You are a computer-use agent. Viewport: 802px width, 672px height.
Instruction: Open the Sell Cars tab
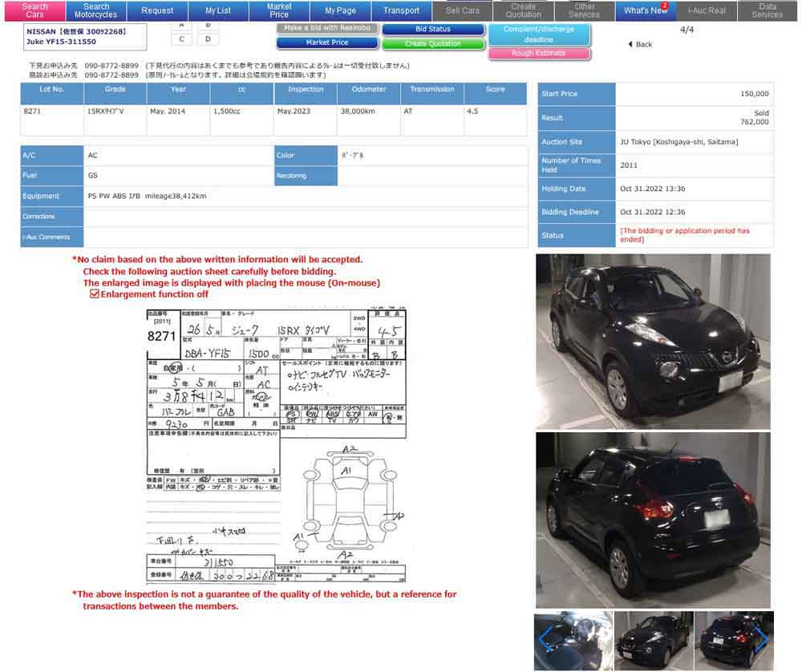coord(463,10)
